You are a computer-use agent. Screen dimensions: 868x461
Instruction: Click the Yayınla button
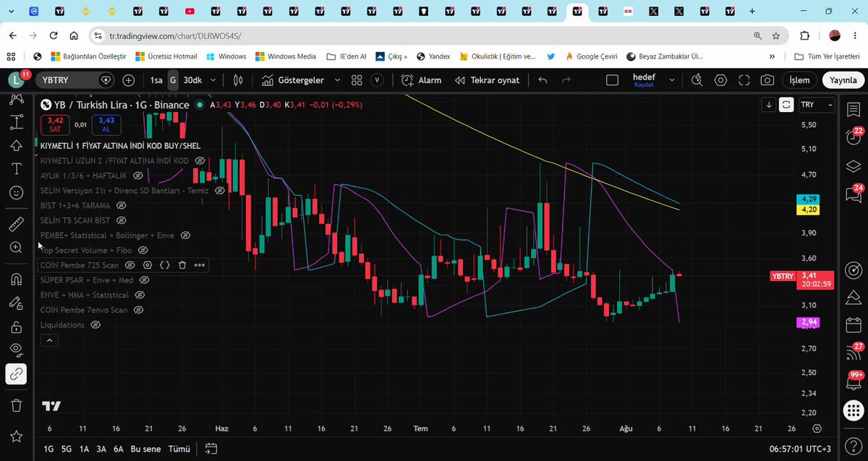(x=843, y=80)
